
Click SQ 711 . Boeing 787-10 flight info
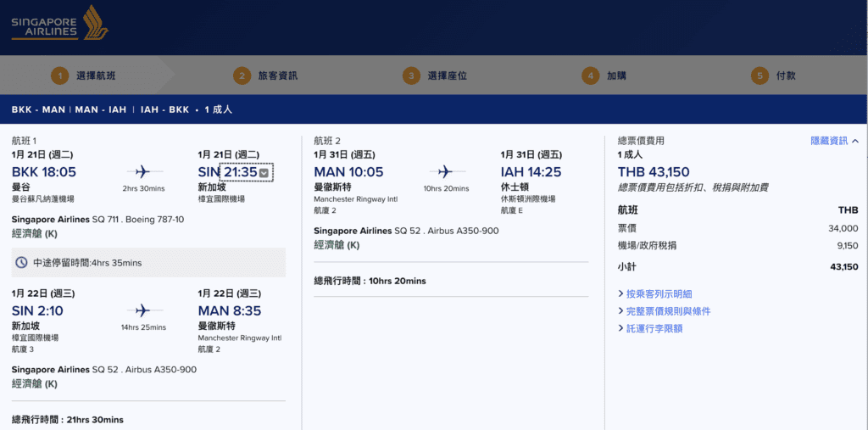[x=138, y=220]
